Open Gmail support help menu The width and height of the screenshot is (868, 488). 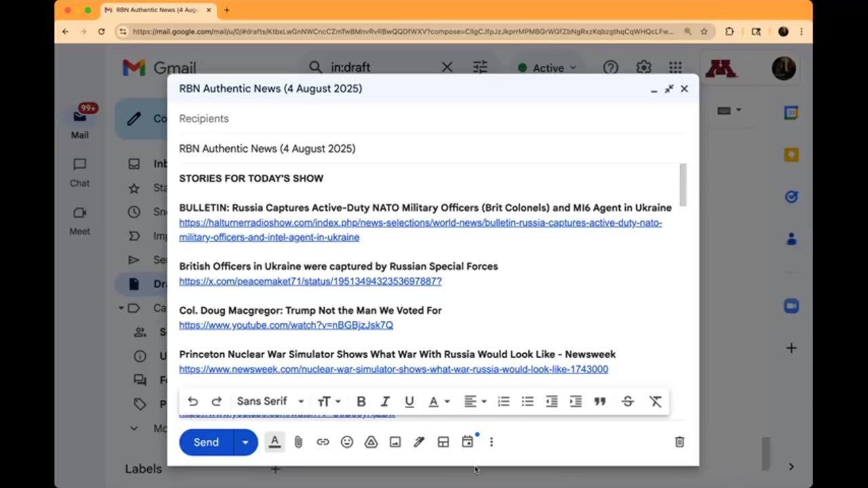611,67
